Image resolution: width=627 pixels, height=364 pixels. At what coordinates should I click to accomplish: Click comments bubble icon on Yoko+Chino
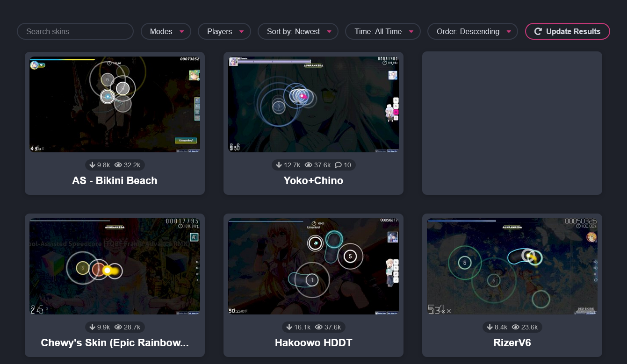[x=339, y=165]
